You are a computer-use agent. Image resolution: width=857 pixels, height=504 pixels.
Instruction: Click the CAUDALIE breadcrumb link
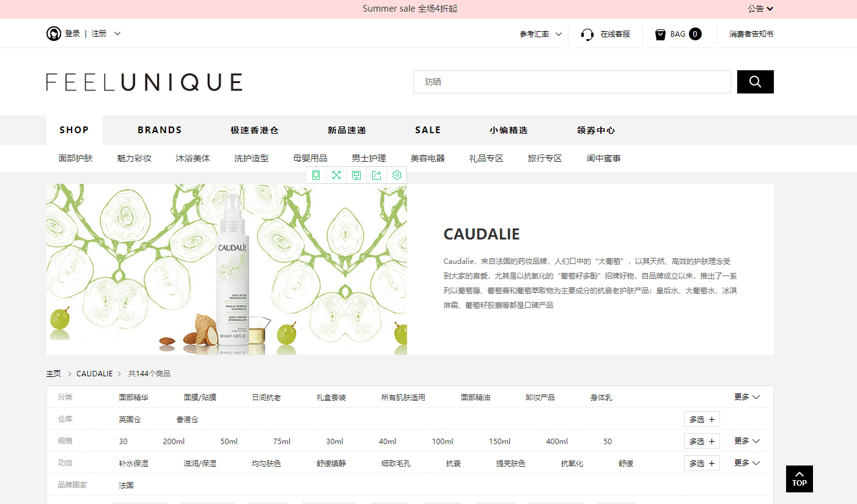click(x=95, y=373)
